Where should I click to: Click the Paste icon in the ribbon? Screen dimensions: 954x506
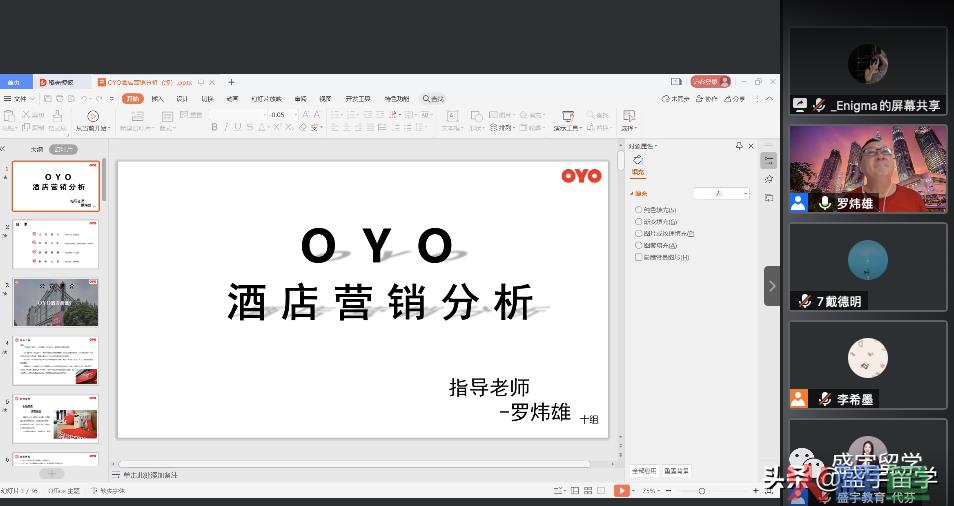9,116
